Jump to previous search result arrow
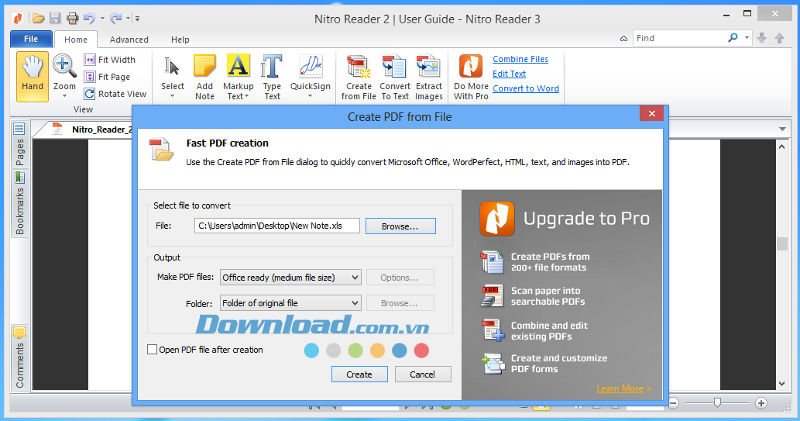800x421 pixels. [x=779, y=38]
